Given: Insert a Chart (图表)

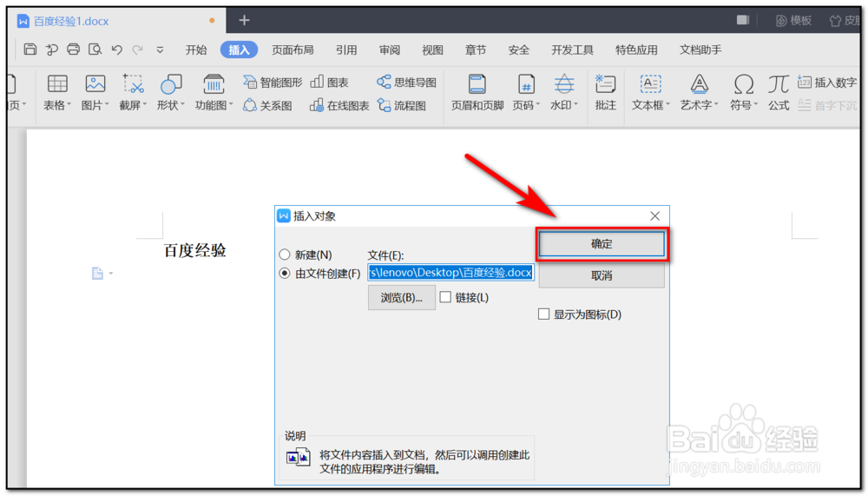Looking at the screenshot, I should click(329, 83).
